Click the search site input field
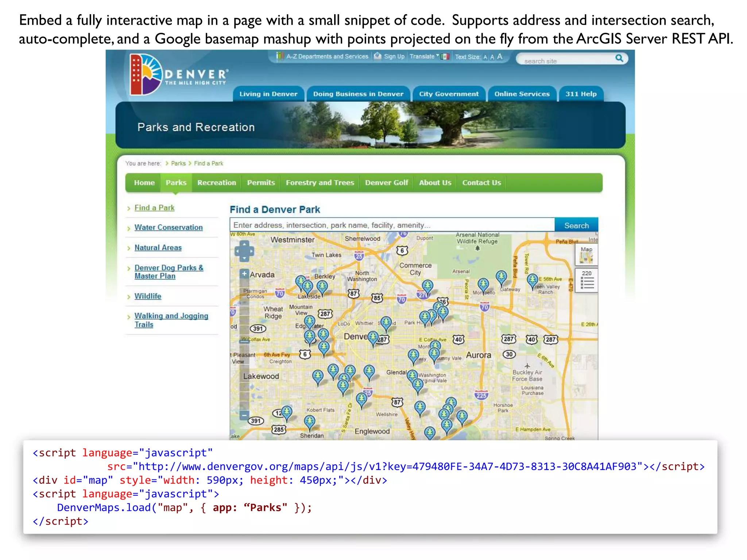Image resolution: width=747 pixels, height=560 pixels. coord(567,58)
